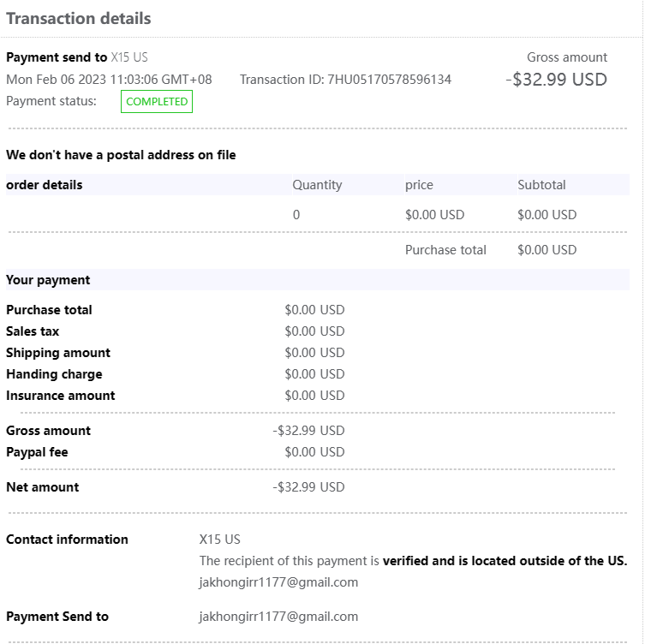Click the verified and located outside US text
Viewport: 657px width, 644px height.
tap(505, 562)
